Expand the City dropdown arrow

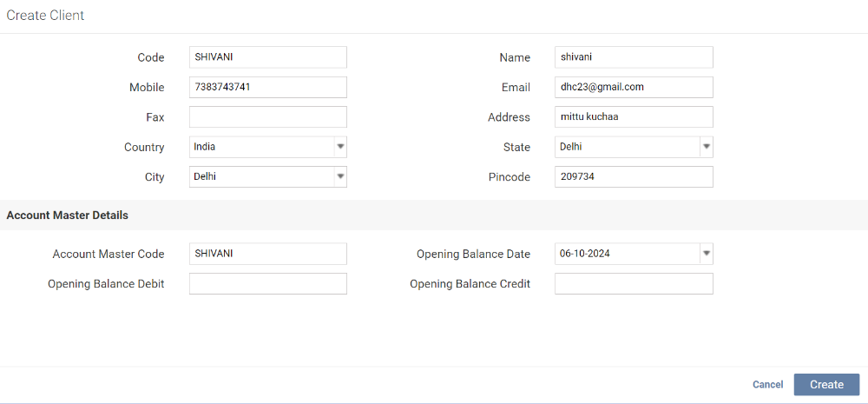pyautogui.click(x=340, y=176)
